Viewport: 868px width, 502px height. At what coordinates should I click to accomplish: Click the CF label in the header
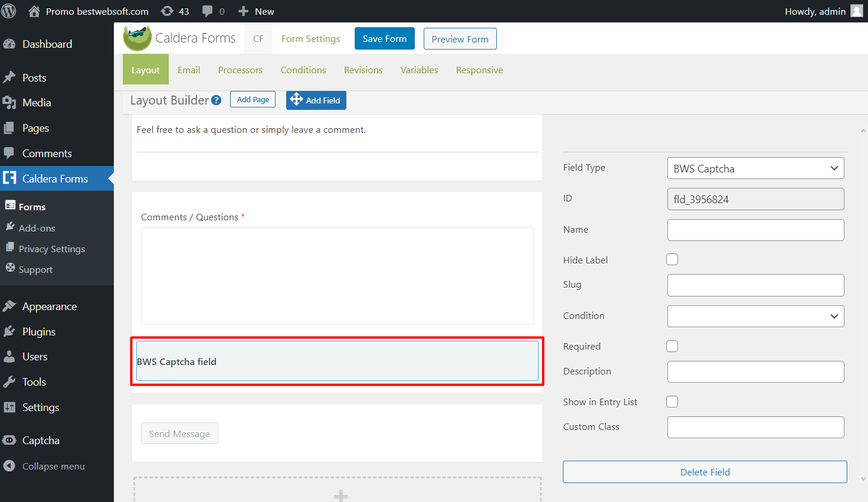tap(258, 38)
